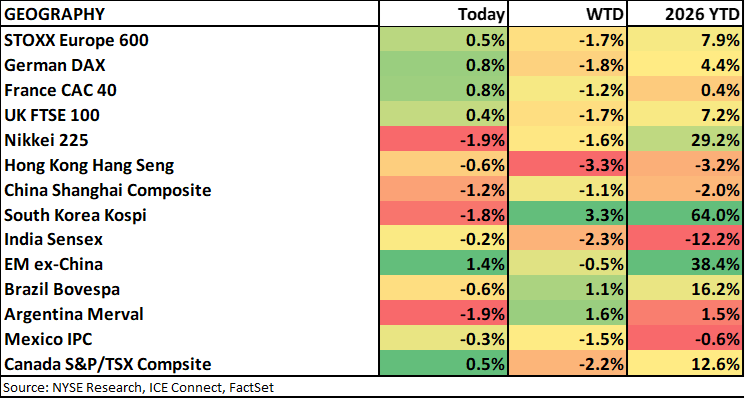The height and width of the screenshot is (399, 745).
Task: Click EM ex-China Today 1.4% cell
Action: [x=443, y=265]
